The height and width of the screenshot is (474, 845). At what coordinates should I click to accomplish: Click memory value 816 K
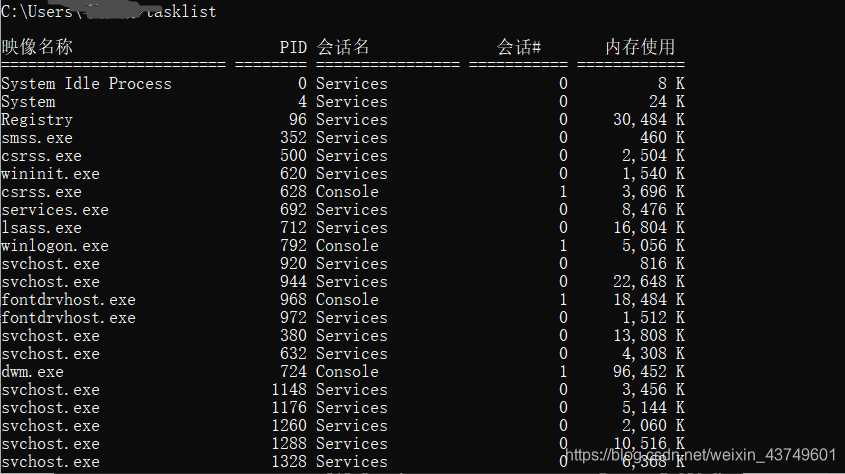(x=662, y=263)
